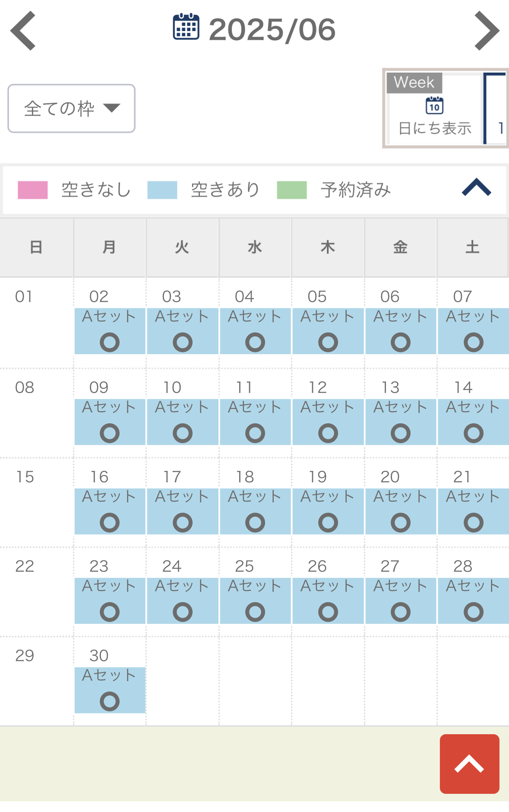Click the availability circle on June 25
Image resolution: width=509 pixels, height=812 pixels.
coord(255,612)
